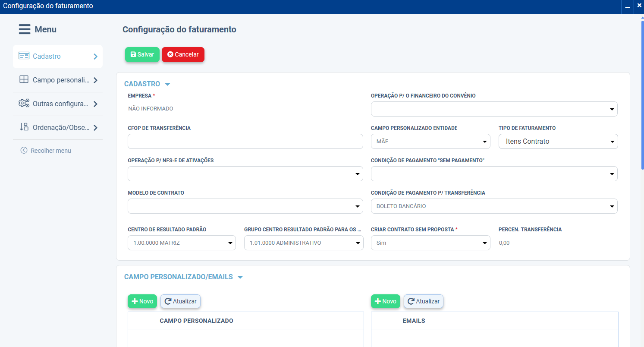Open the Cadastro menu item
The image size is (644, 347).
(x=58, y=57)
